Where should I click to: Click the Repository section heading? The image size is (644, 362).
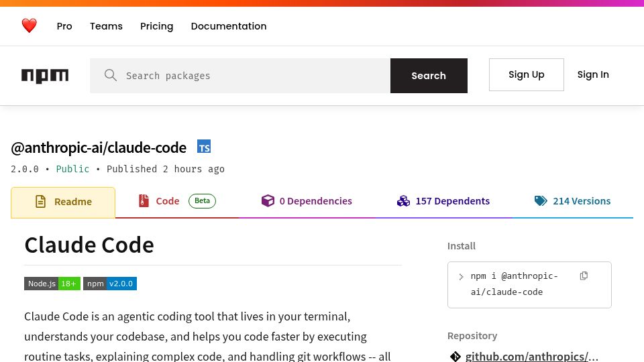click(x=472, y=336)
